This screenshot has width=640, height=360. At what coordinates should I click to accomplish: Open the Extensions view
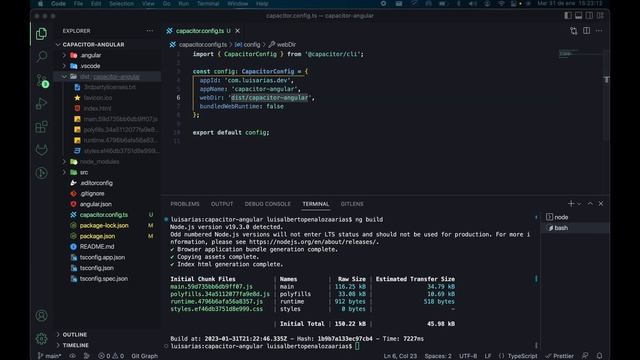coord(41,127)
